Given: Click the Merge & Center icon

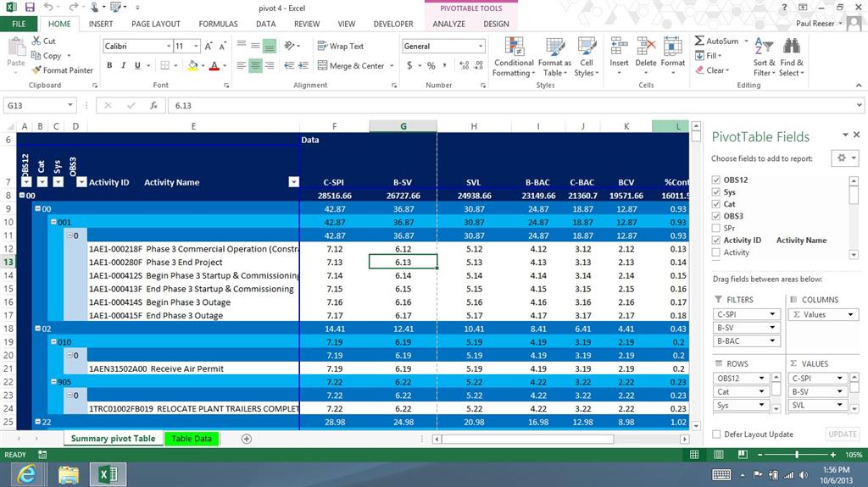Looking at the screenshot, I should point(322,66).
